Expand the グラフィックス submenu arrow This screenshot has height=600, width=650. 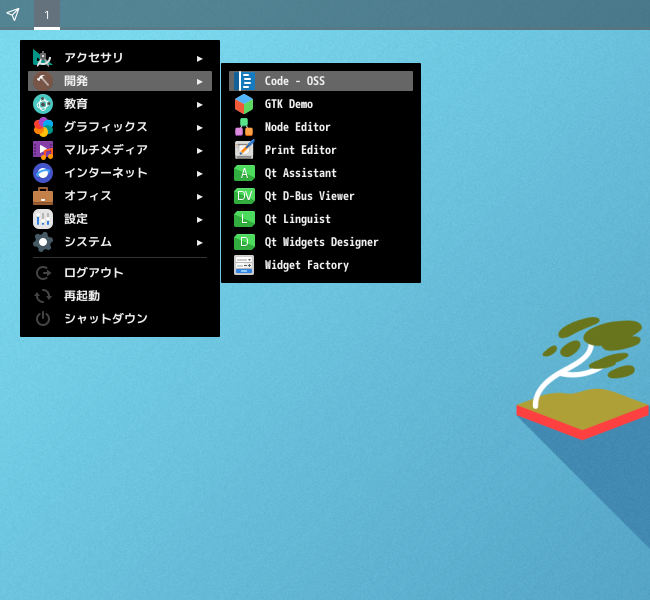click(x=199, y=127)
